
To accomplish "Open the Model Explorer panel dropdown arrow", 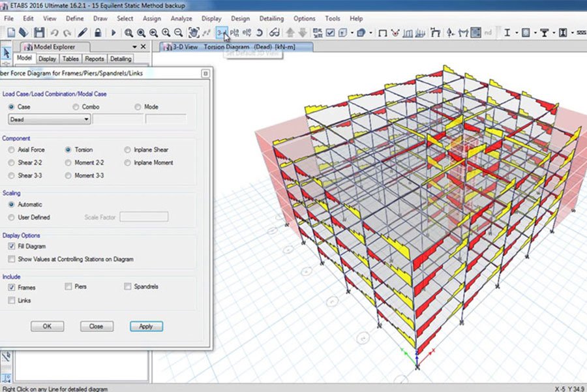I will (x=134, y=47).
